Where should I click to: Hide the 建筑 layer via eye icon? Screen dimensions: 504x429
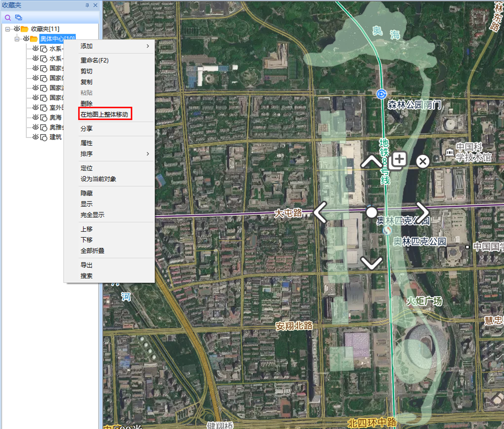click(35, 137)
